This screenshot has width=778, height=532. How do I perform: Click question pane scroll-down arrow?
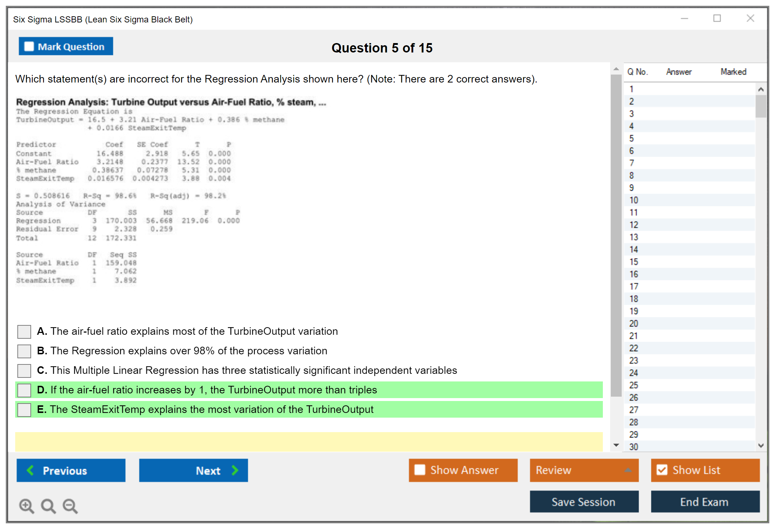616,445
